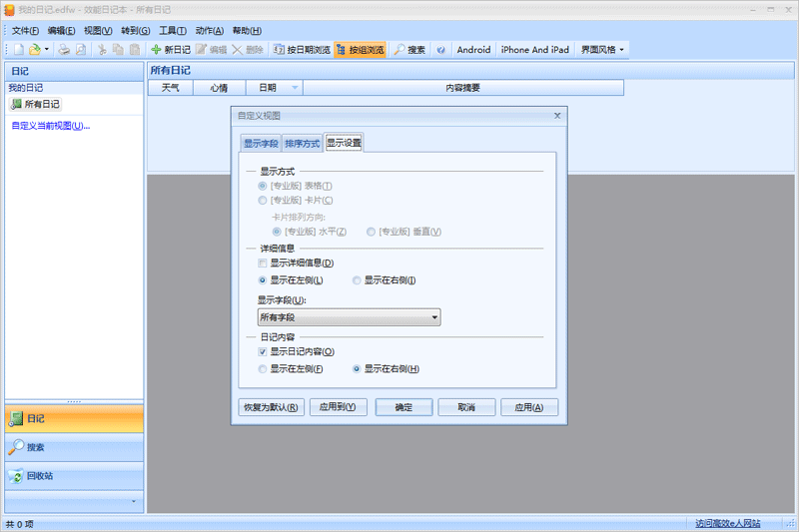799x532 pixels.
Task: Open the 界面风格 dropdown
Action: pyautogui.click(x=602, y=49)
